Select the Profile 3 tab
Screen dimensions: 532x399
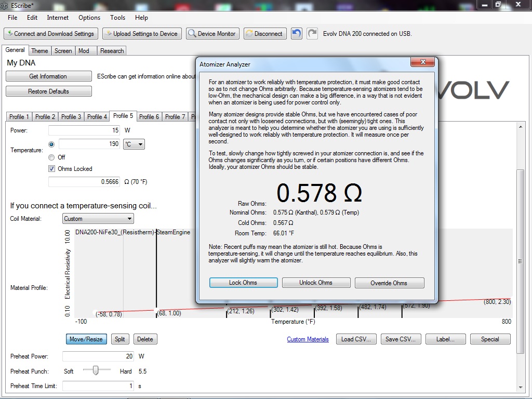[x=71, y=117]
